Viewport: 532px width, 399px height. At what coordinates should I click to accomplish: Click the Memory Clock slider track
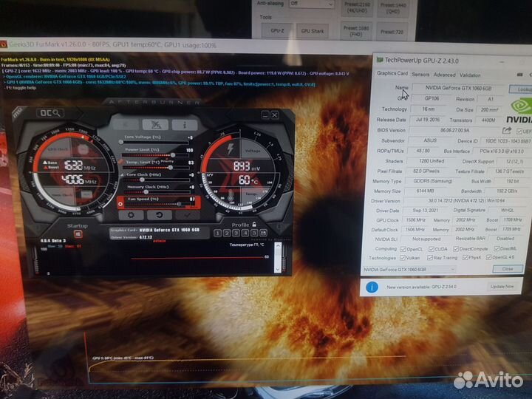click(157, 191)
